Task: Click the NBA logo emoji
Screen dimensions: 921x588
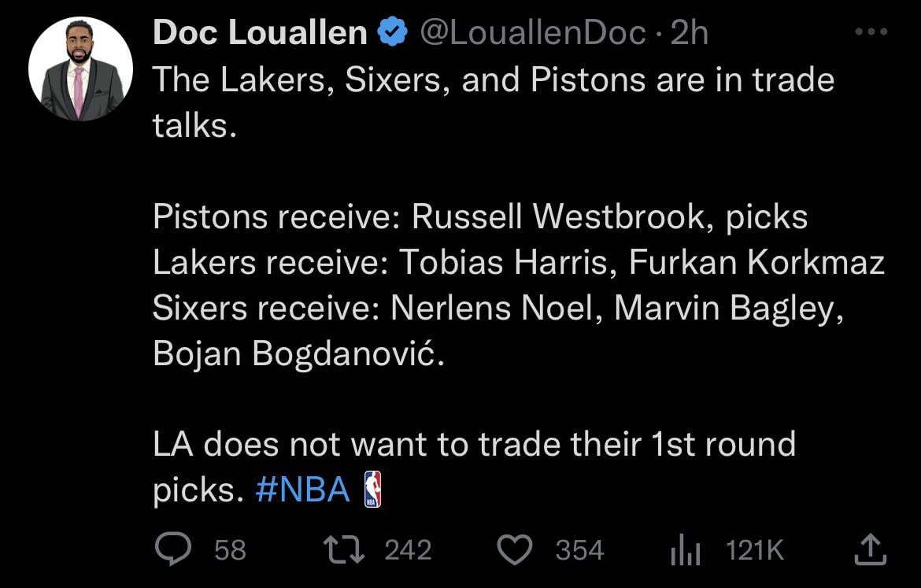Action: pyautogui.click(x=372, y=489)
